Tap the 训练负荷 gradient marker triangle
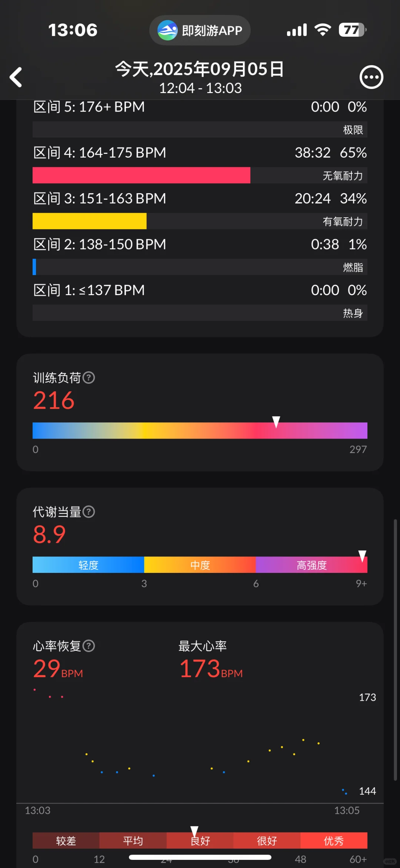 [276, 422]
